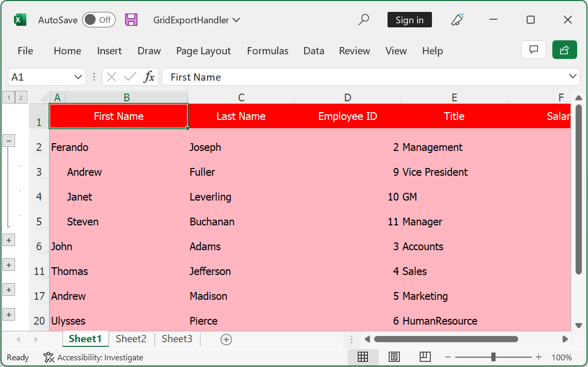Open the Data ribbon tab
The height and width of the screenshot is (367, 588).
314,51
